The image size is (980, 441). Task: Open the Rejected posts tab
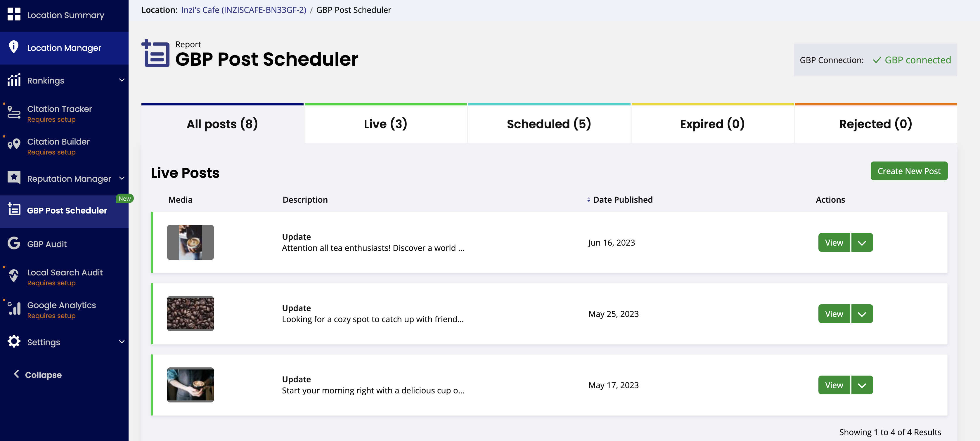point(875,124)
